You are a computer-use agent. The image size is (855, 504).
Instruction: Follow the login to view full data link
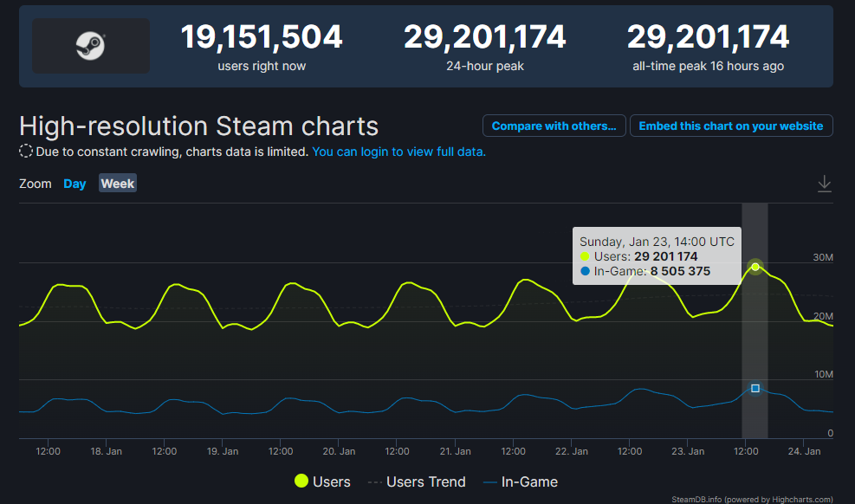point(398,152)
